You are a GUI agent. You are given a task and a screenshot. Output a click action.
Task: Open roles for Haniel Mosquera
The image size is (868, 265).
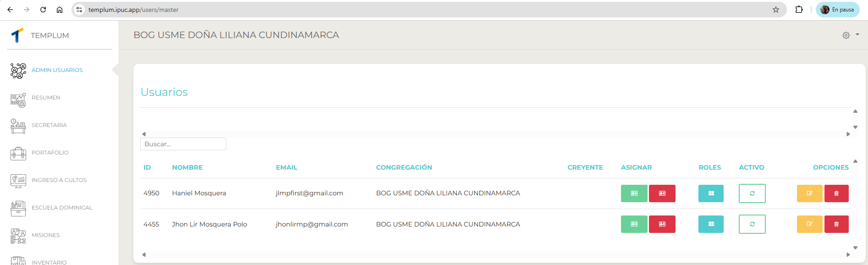(x=711, y=193)
